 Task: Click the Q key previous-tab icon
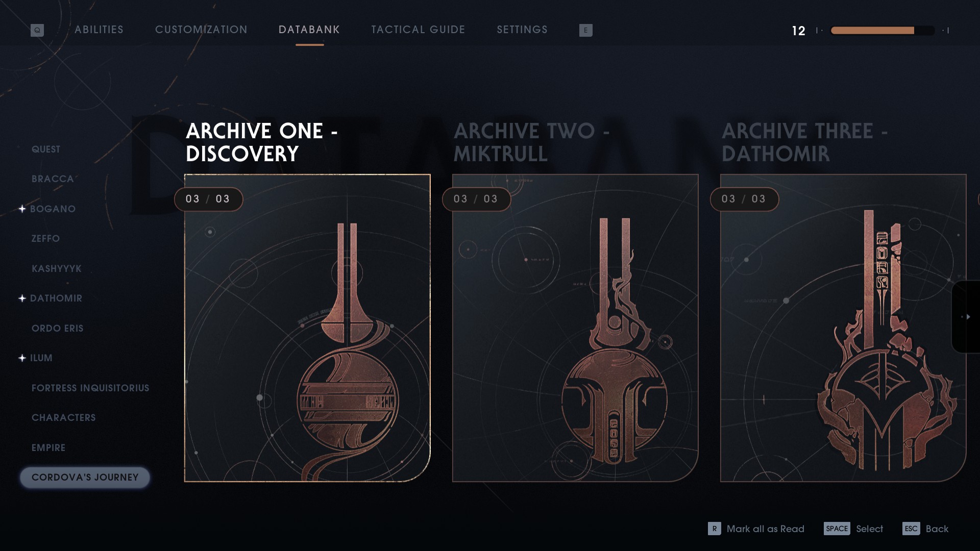point(37,30)
